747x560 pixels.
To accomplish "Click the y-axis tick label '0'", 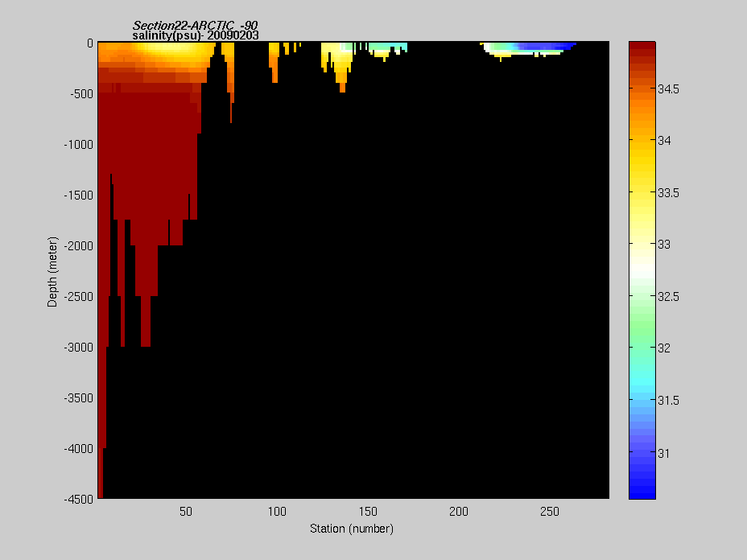I will coord(90,43).
